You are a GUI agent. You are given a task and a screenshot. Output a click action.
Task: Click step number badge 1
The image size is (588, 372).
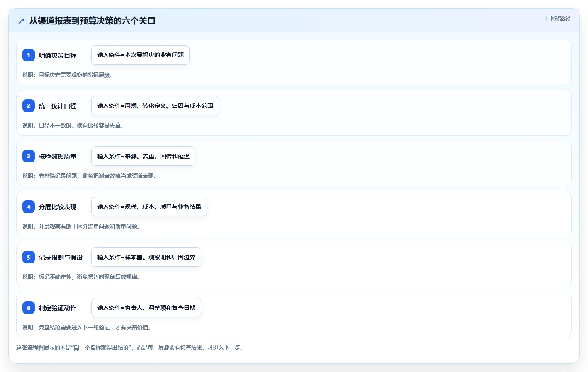(x=29, y=55)
